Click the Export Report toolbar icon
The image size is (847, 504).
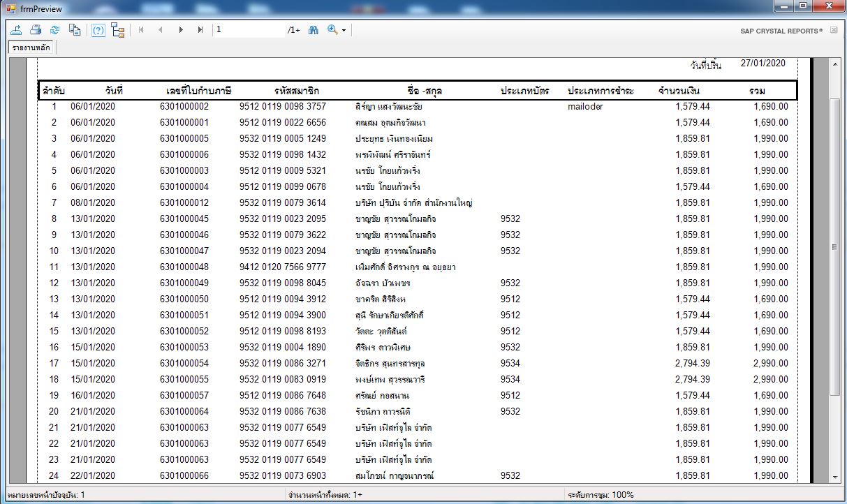click(17, 30)
